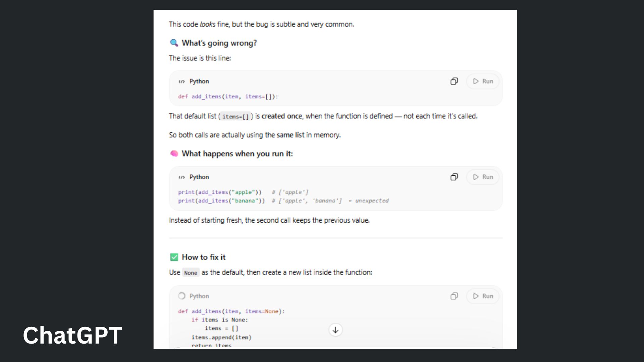The image size is (644, 362).
Task: Click the How to fix it heading
Action: tap(204, 257)
